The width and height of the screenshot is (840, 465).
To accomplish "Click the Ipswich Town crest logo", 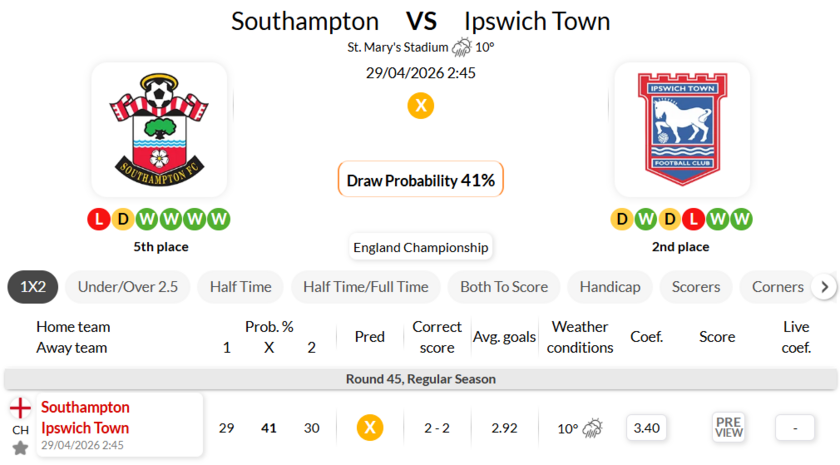I will 681,129.
